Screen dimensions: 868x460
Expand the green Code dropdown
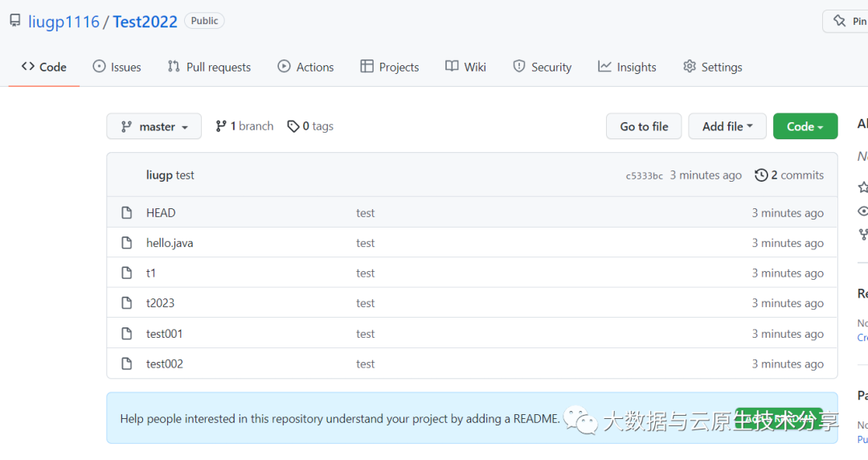pos(805,126)
